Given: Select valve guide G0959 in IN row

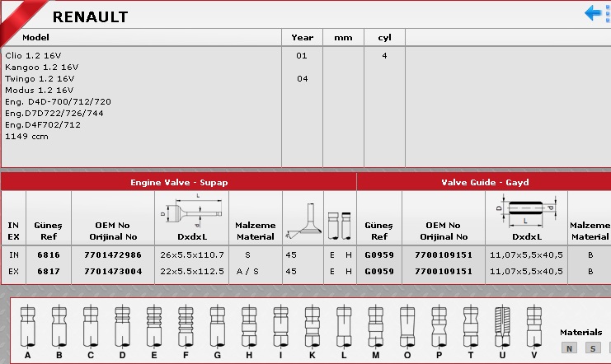Looking at the screenshot, I should coord(378,255).
